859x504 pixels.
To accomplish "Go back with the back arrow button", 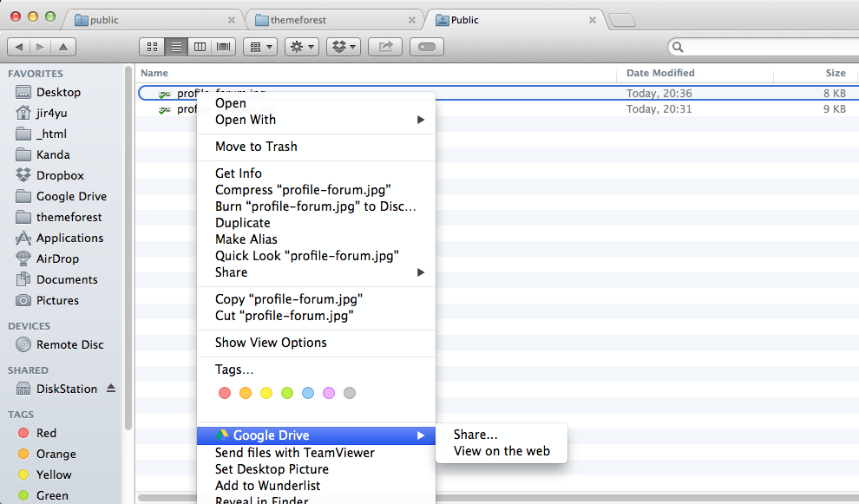I will pyautogui.click(x=18, y=47).
